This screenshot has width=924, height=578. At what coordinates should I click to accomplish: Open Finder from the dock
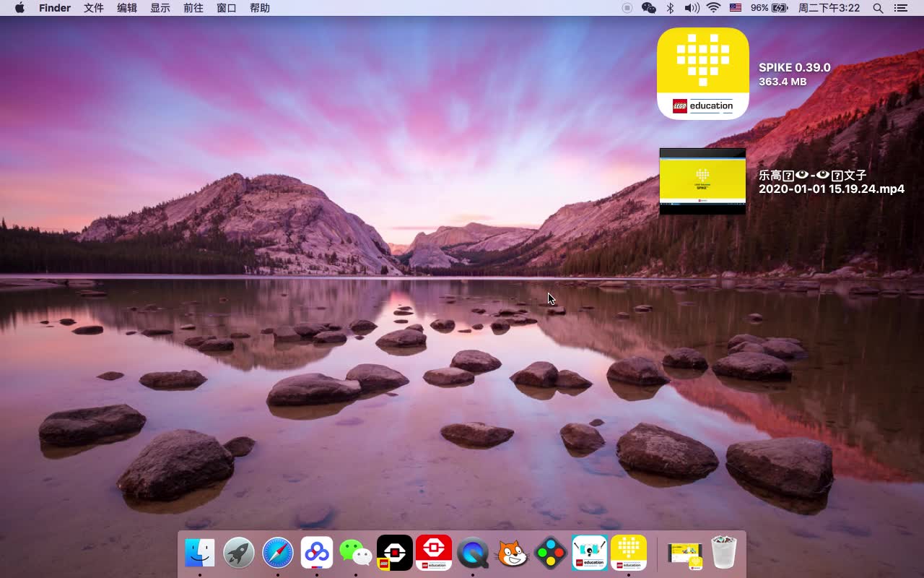pyautogui.click(x=200, y=553)
